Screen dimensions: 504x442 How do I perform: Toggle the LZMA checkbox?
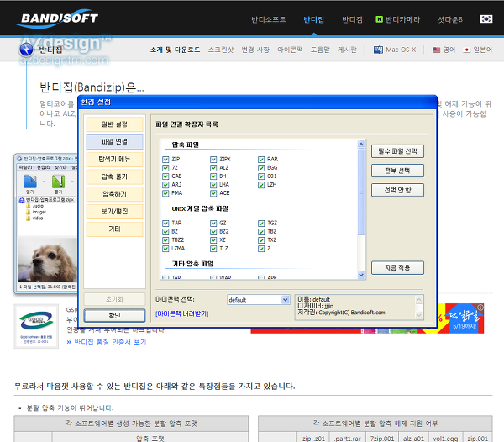(165, 249)
